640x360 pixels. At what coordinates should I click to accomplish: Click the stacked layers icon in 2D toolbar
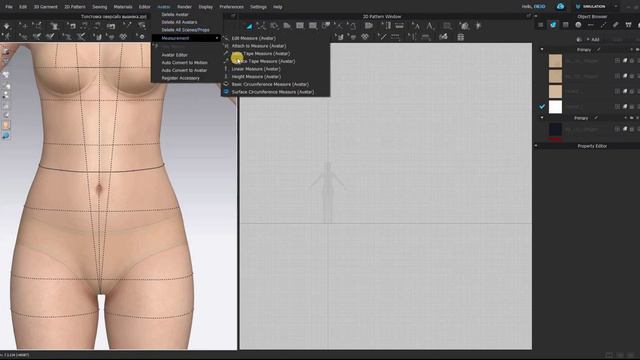tap(460, 37)
